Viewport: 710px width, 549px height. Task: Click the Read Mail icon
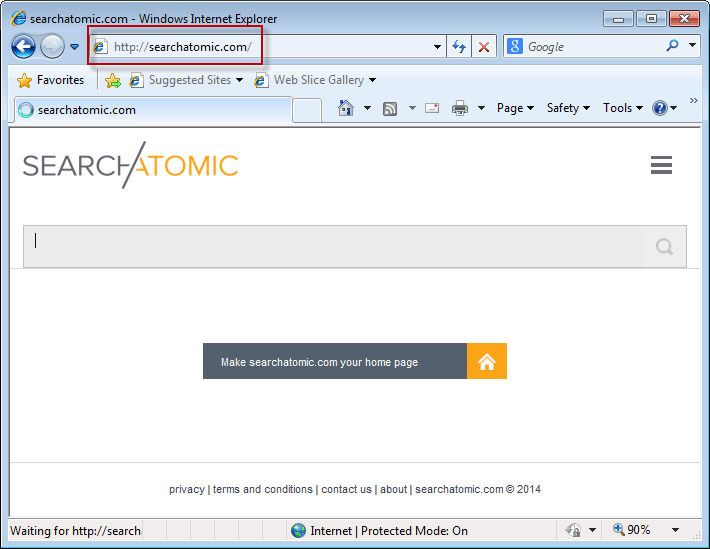[x=432, y=108]
